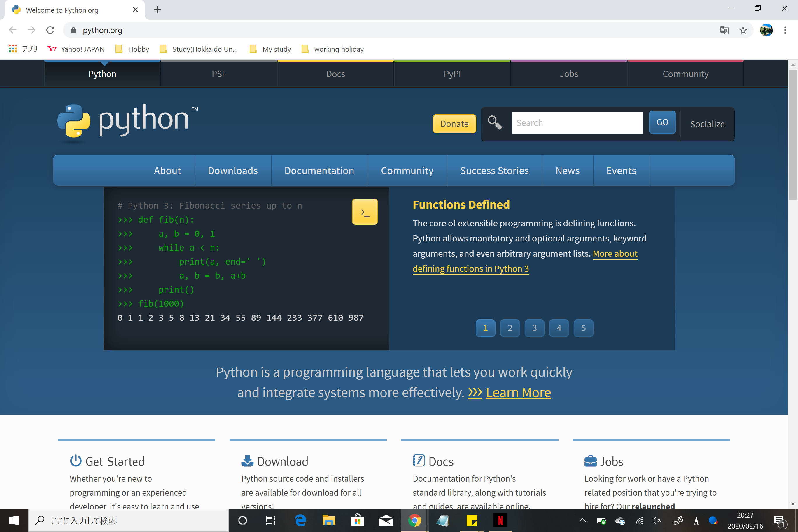
Task: Open working holiday bookmarks folder
Action: click(x=333, y=49)
